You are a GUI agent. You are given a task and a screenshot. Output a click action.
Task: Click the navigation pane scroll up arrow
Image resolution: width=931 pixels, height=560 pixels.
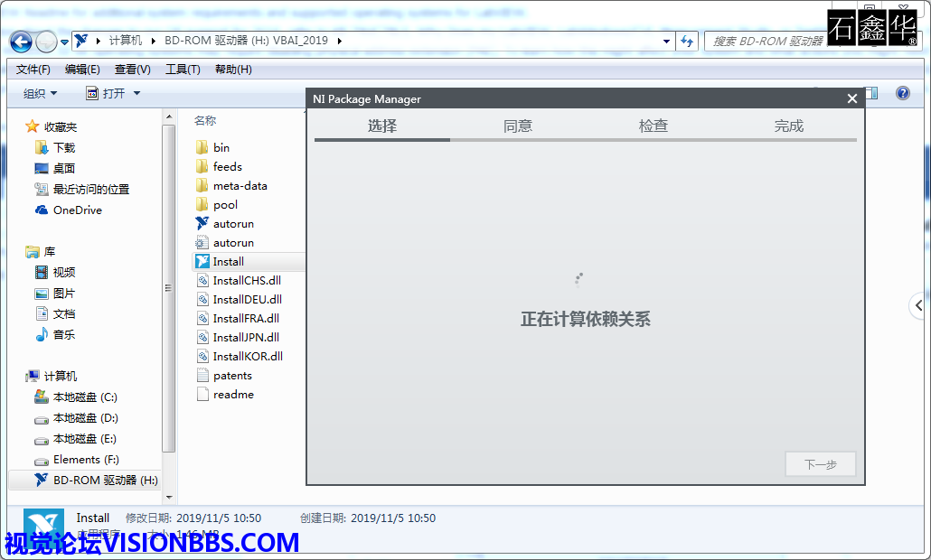pyautogui.click(x=169, y=117)
